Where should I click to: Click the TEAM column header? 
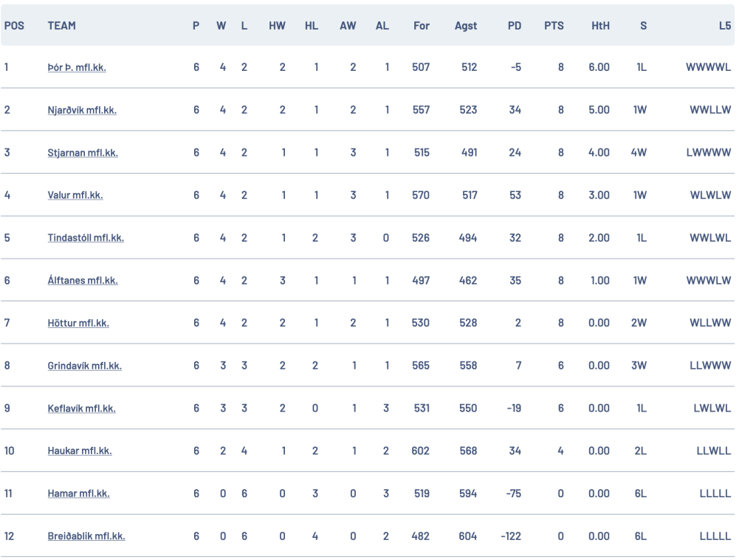coord(62,26)
